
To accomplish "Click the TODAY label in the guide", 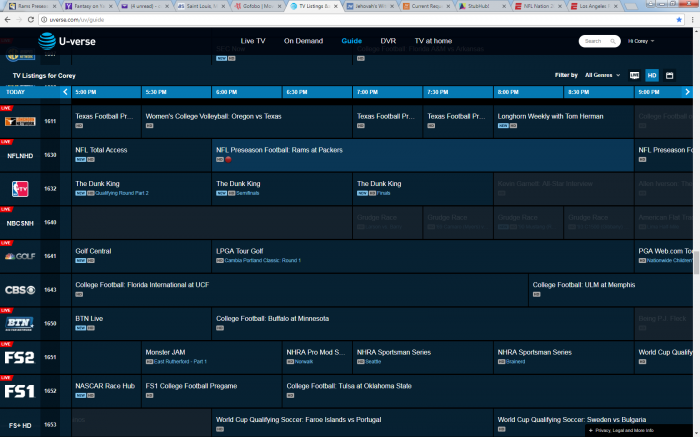I will pyautogui.click(x=16, y=92).
